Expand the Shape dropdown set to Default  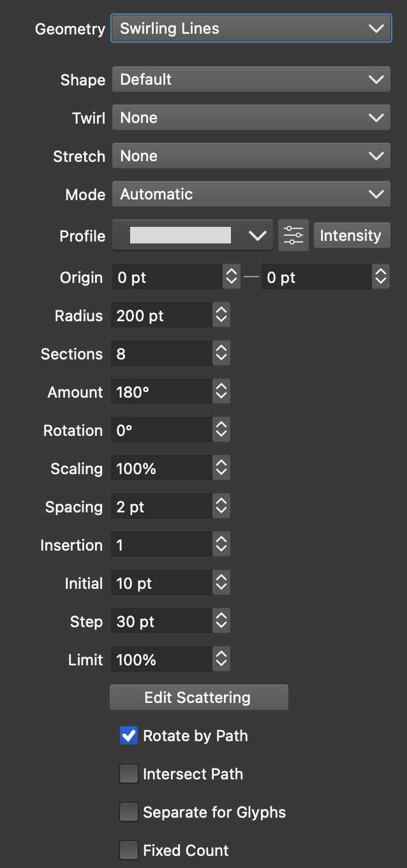[251, 80]
